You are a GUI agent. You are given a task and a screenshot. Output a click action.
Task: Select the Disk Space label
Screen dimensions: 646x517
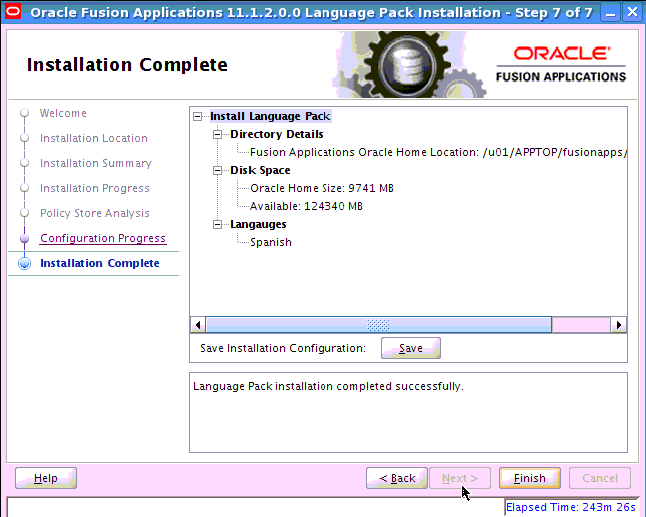tap(260, 170)
